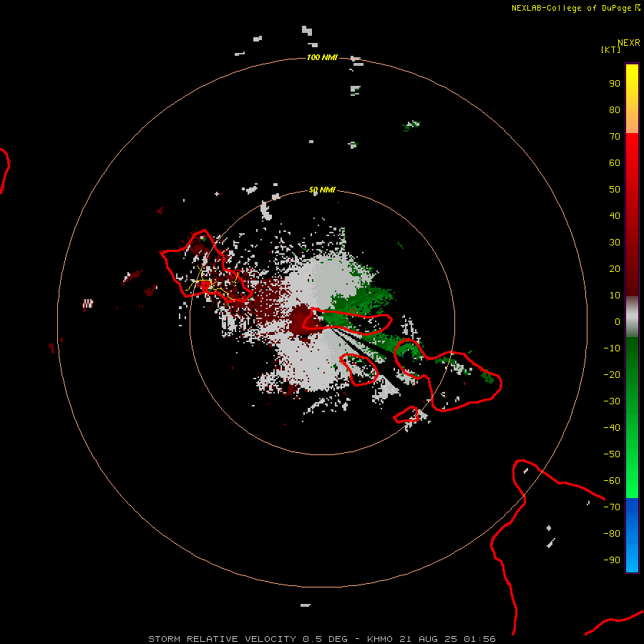Screen dimensions: 644x644
Task: Click the -60 value on the velocity scale
Action: 612,481
